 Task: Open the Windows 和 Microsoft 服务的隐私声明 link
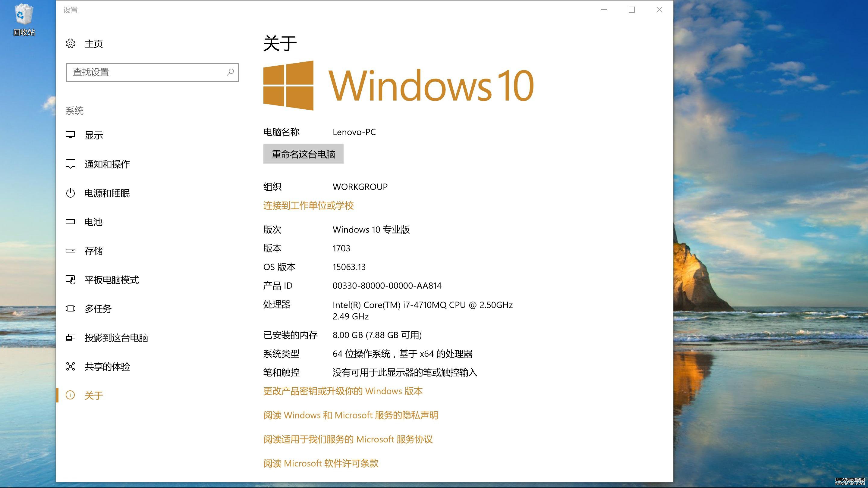tap(351, 415)
